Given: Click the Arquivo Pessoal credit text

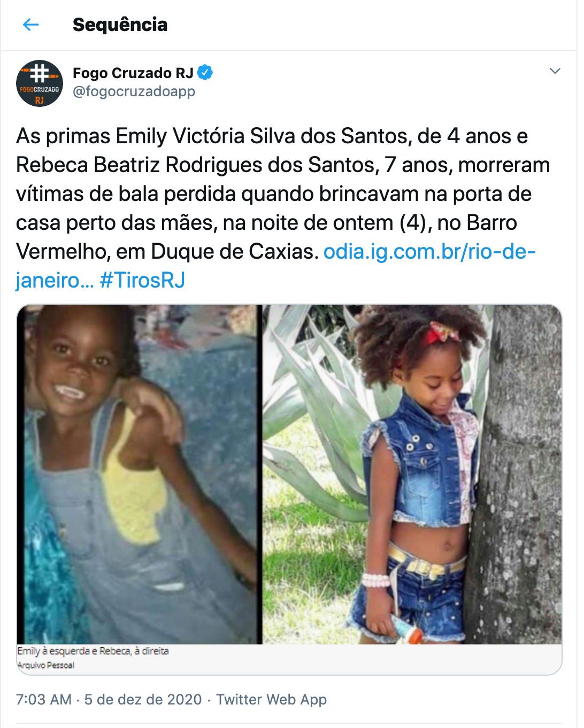Looking at the screenshot, I should click(x=46, y=665).
